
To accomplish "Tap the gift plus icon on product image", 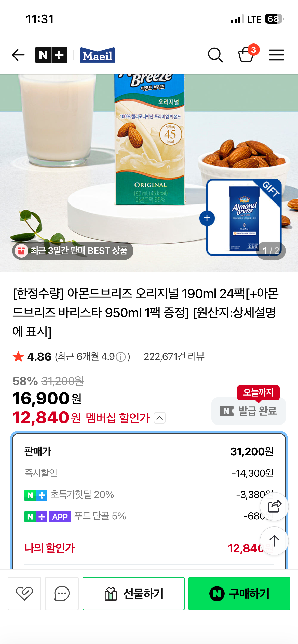I will [x=207, y=218].
